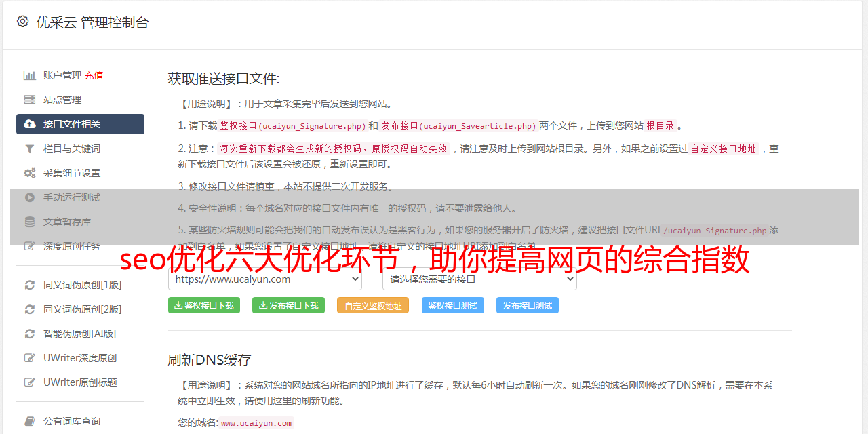Open 智能伪原创[AI版] menu item
Screen dimensions: 868x434
tap(80, 334)
